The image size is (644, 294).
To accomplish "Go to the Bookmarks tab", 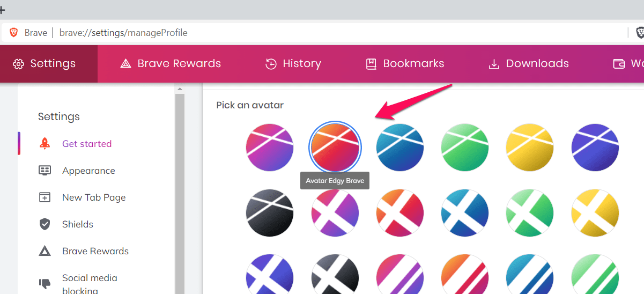I will pos(405,64).
